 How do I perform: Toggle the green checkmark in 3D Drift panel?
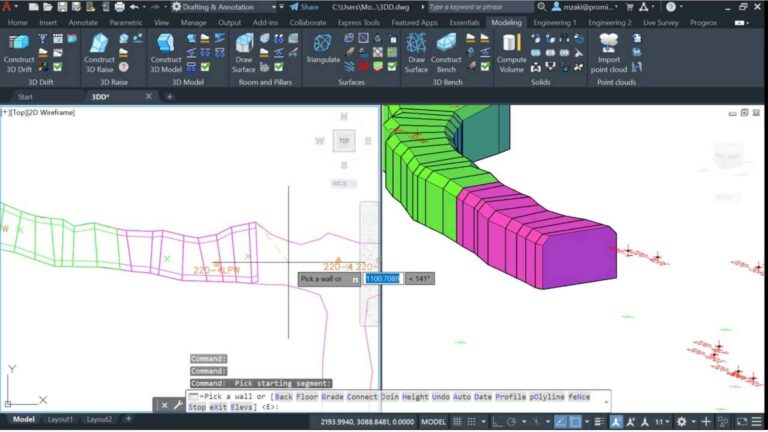(x=57, y=67)
